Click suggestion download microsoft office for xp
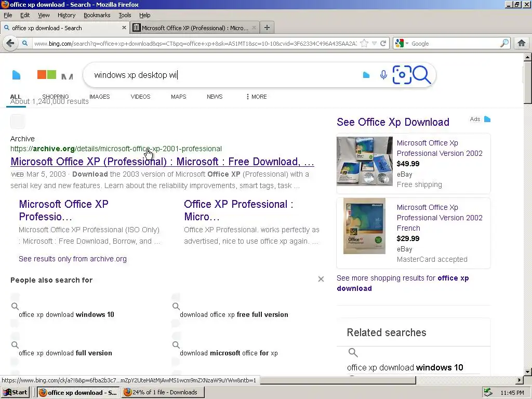Viewport: 532px width, 399px height. 229,353
